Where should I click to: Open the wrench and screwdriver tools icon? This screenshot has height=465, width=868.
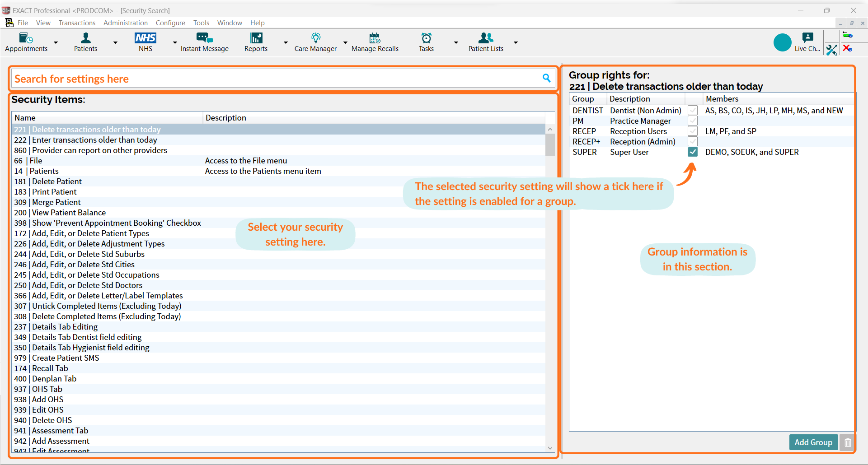831,50
